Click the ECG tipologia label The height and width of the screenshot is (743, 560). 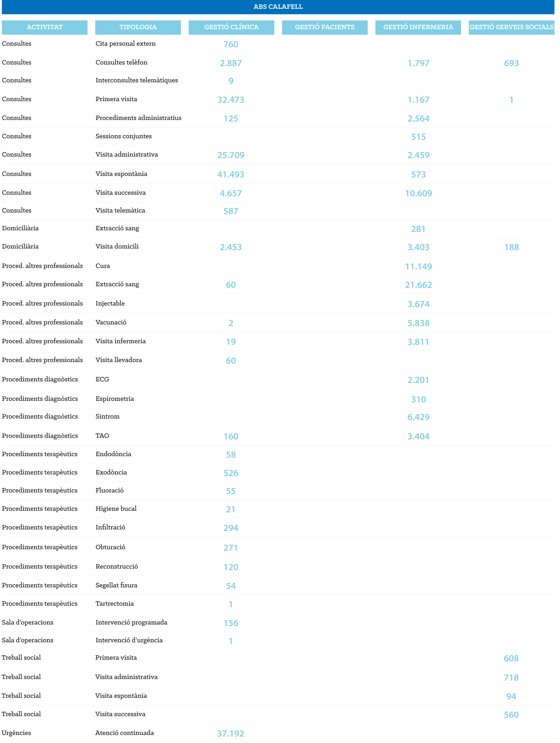click(x=102, y=380)
